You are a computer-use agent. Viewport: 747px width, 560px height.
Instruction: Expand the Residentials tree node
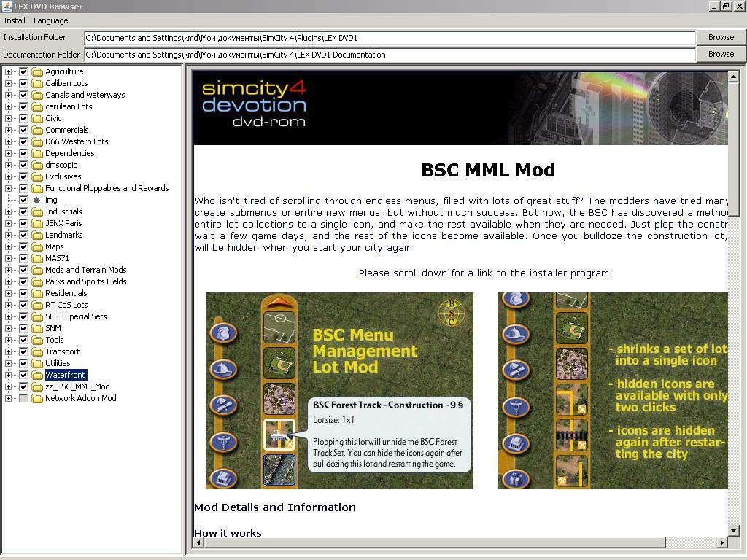9,293
